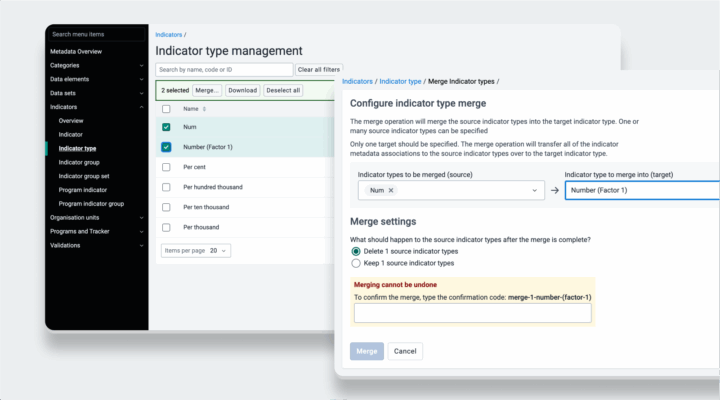The height and width of the screenshot is (400, 720).
Task: Open the source indicator types dropdown arrow
Action: click(534, 190)
